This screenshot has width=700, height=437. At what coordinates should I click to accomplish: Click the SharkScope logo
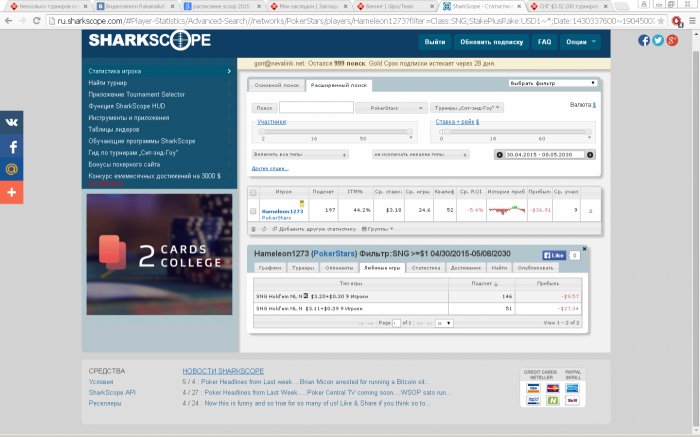pyautogui.click(x=150, y=40)
